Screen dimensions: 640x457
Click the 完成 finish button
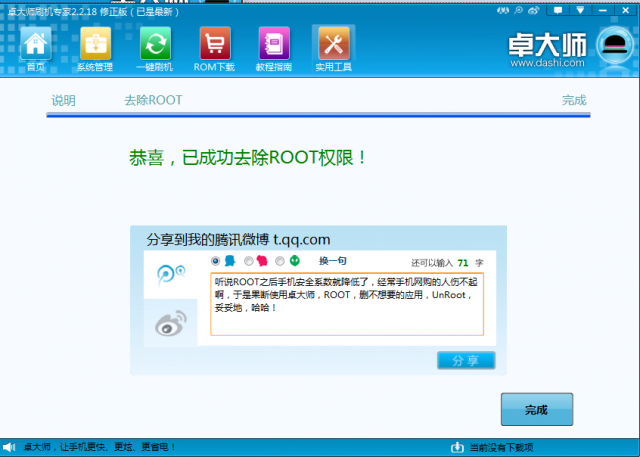[x=537, y=409]
